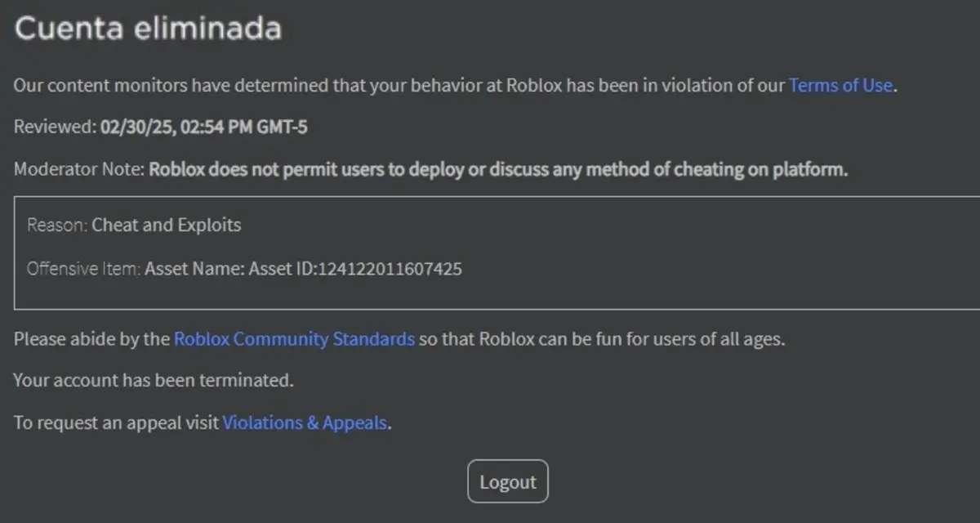Image resolution: width=980 pixels, height=523 pixels.
Task: Click the "Reason:" label in the box
Action: (x=57, y=225)
